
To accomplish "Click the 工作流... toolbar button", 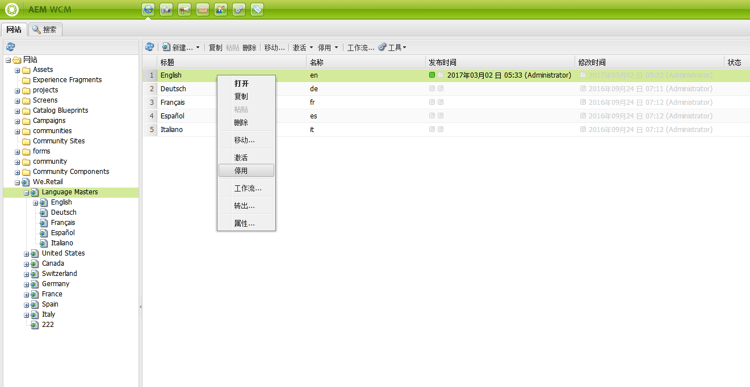I will (360, 47).
